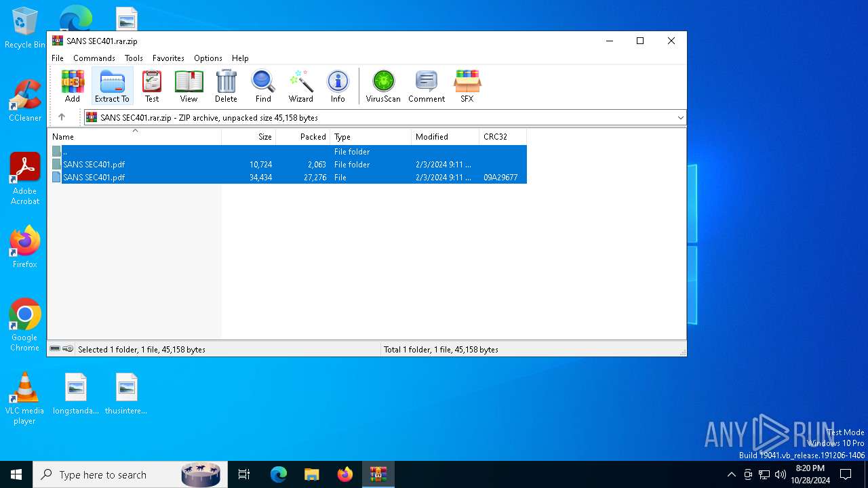Open the Help menu
The width and height of the screenshot is (868, 488).
(x=240, y=58)
